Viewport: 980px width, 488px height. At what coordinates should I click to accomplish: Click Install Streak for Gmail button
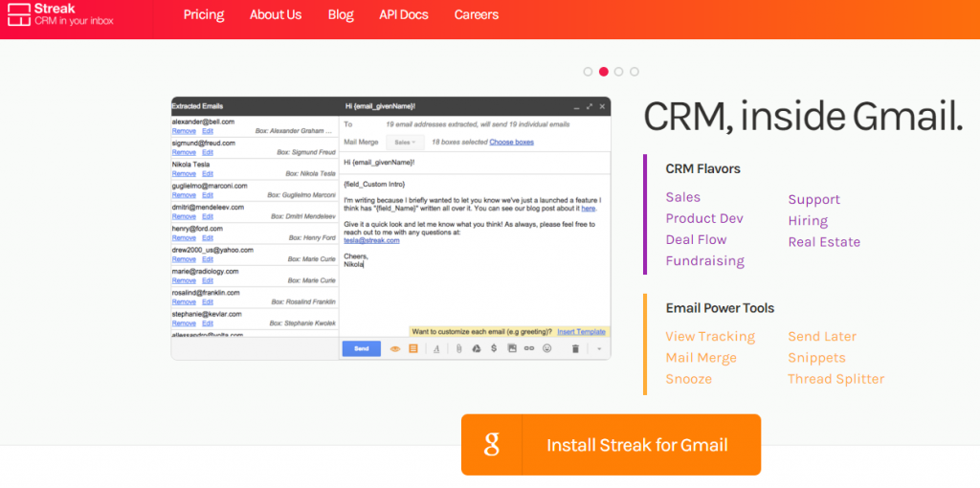(x=611, y=445)
